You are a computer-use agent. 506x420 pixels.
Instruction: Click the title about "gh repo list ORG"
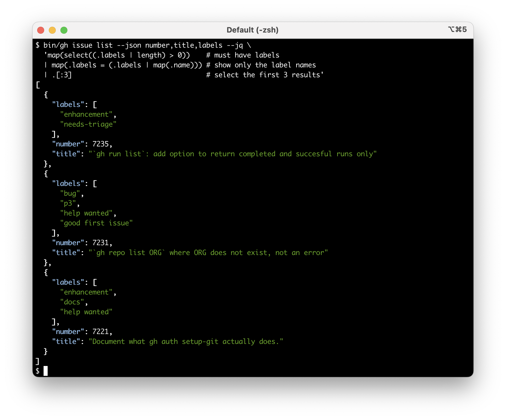[208, 253]
